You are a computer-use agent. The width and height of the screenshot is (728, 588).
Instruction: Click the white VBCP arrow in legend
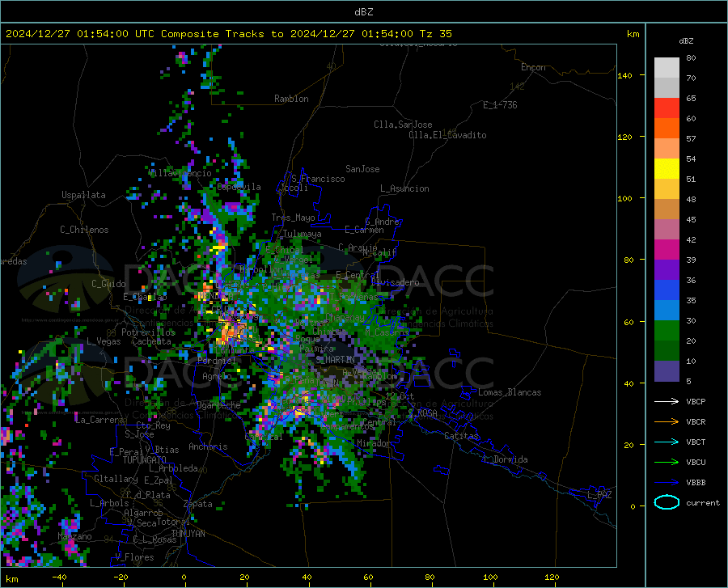pos(667,401)
